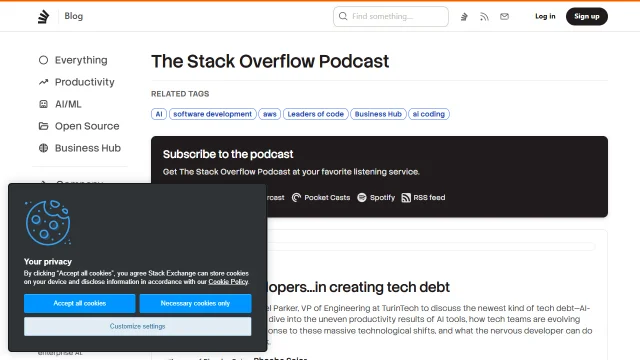Screen dimensions: 640x360
Task: Click the Sign up button
Action: click(587, 16)
